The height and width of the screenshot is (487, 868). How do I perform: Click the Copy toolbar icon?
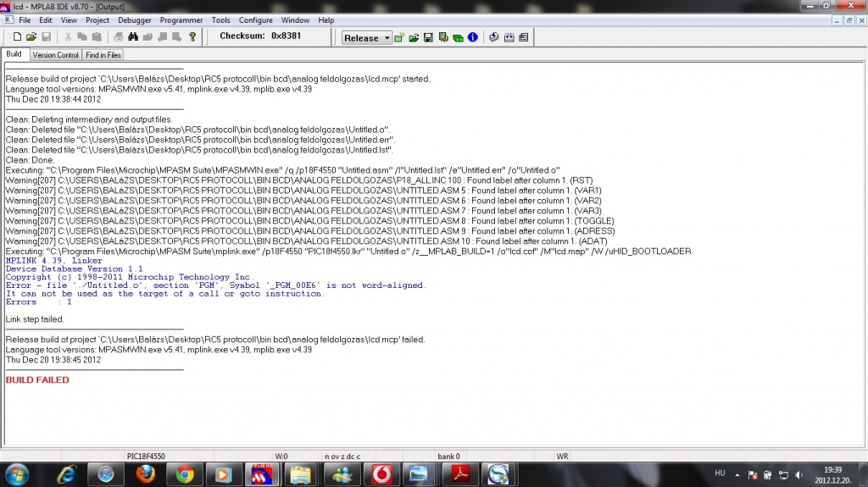click(82, 37)
